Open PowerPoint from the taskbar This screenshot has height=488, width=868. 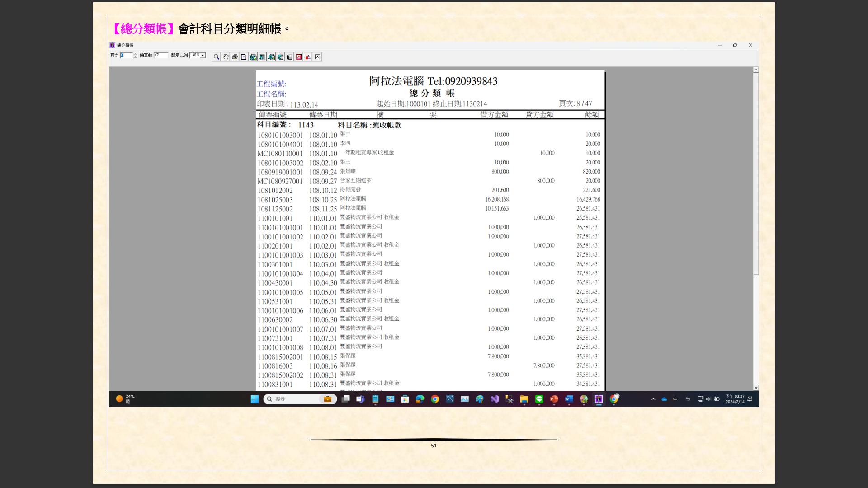pyautogui.click(x=554, y=399)
